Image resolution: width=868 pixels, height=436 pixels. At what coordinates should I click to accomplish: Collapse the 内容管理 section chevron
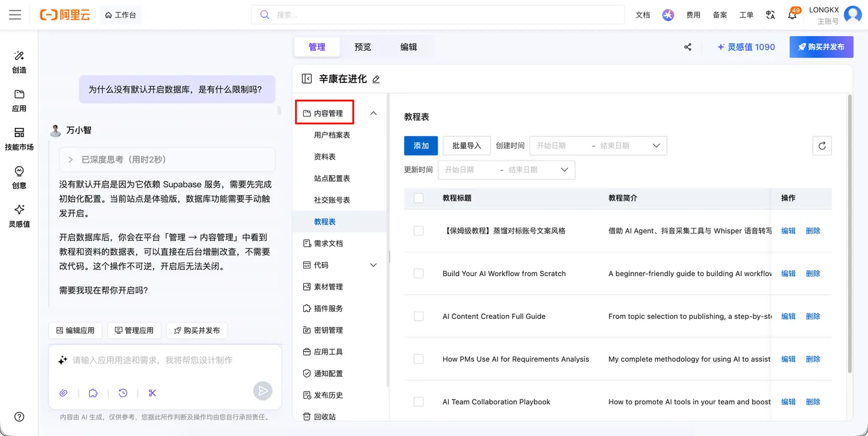tap(373, 113)
